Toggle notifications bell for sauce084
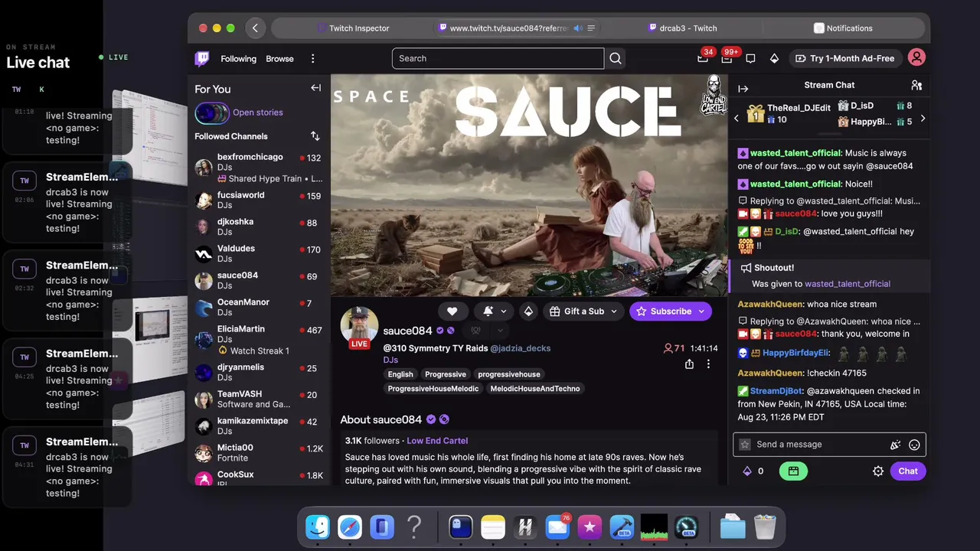 [x=488, y=311]
